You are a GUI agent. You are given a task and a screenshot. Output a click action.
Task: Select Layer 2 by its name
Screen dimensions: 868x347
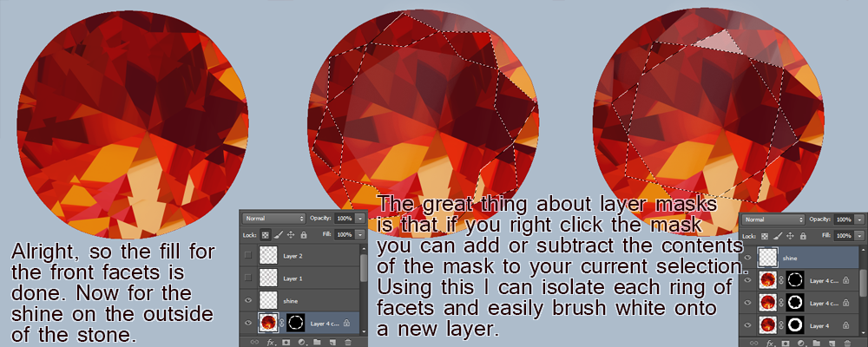click(x=293, y=256)
